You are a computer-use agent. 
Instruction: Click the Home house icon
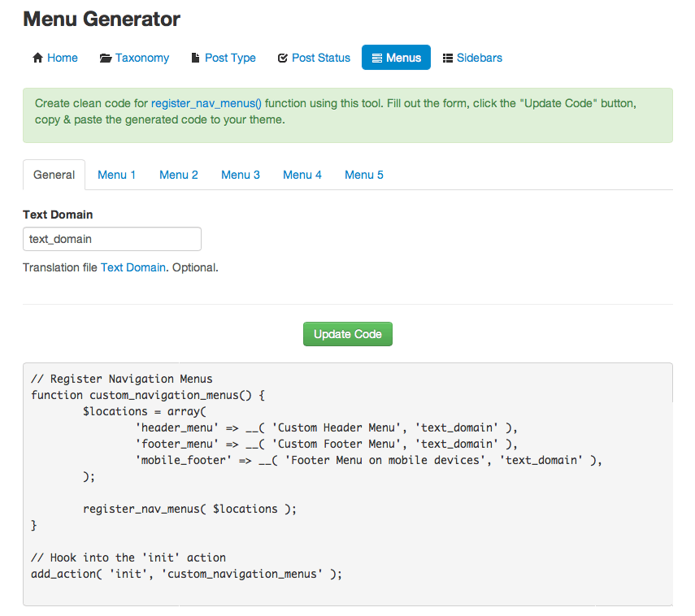37,58
